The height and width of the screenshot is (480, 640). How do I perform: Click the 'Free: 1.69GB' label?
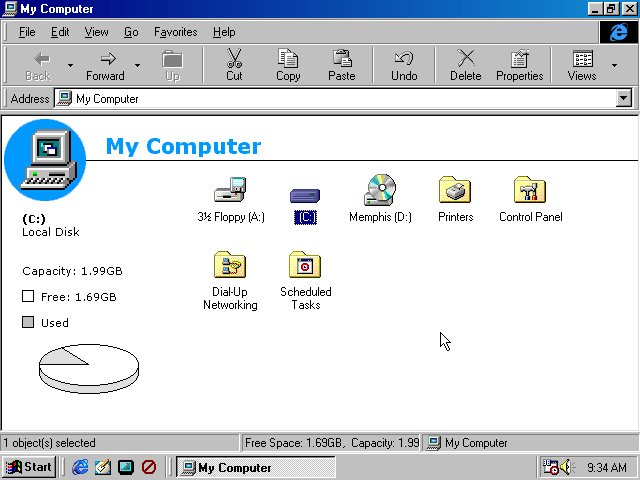point(78,297)
